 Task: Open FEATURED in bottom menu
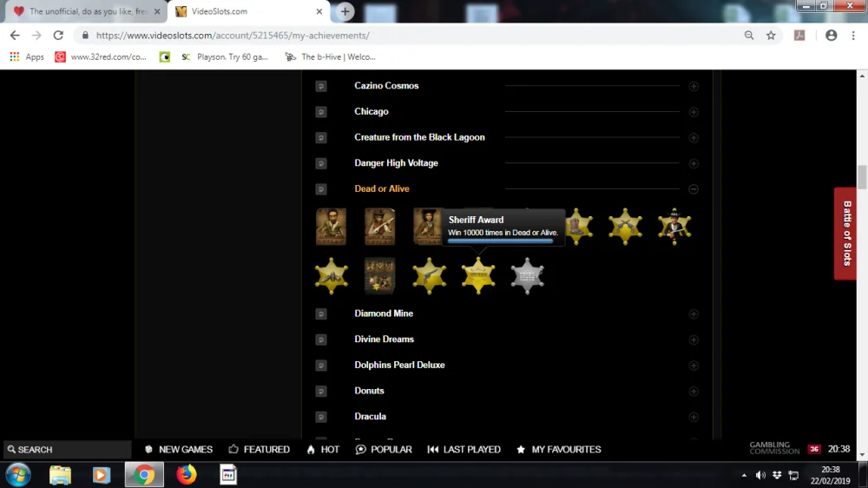[259, 449]
